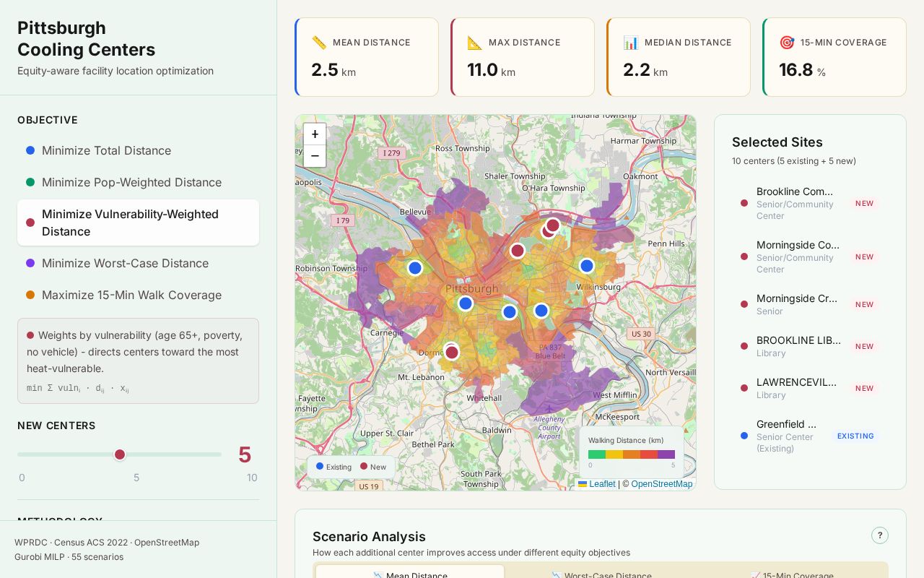Zoom in on the map with plus button

pos(315,134)
